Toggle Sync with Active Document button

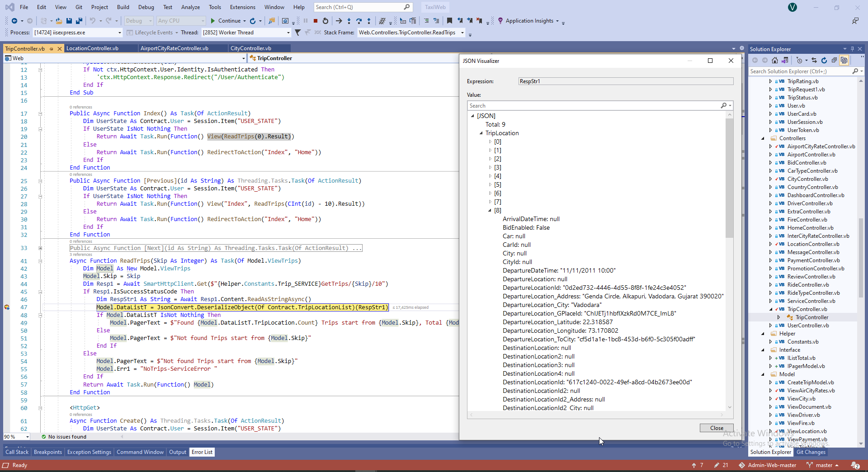click(x=814, y=60)
